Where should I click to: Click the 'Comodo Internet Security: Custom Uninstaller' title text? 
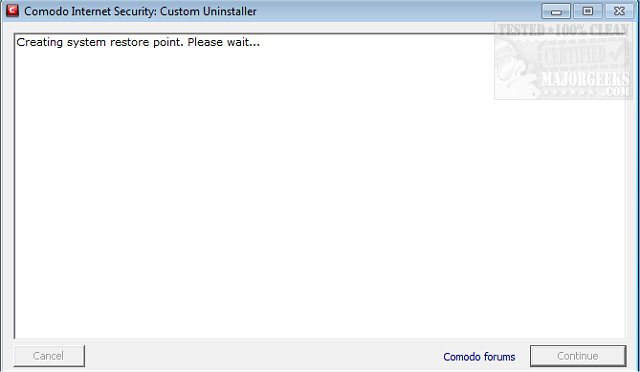[140, 11]
